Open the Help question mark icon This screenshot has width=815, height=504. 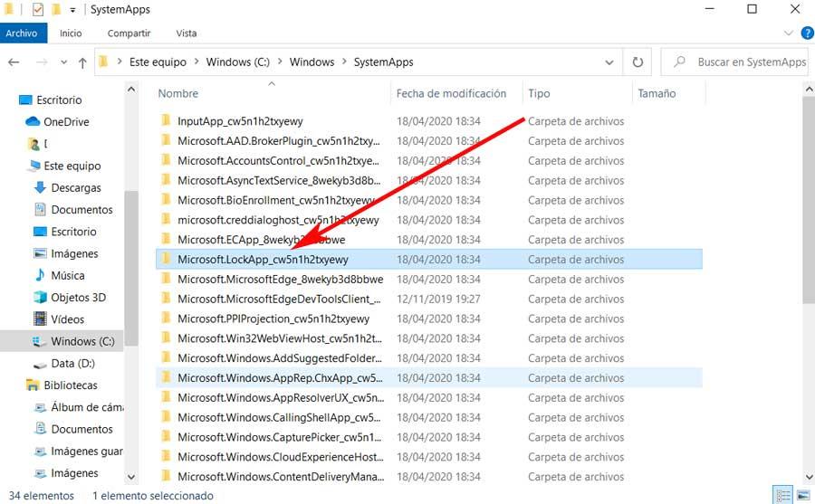(807, 33)
